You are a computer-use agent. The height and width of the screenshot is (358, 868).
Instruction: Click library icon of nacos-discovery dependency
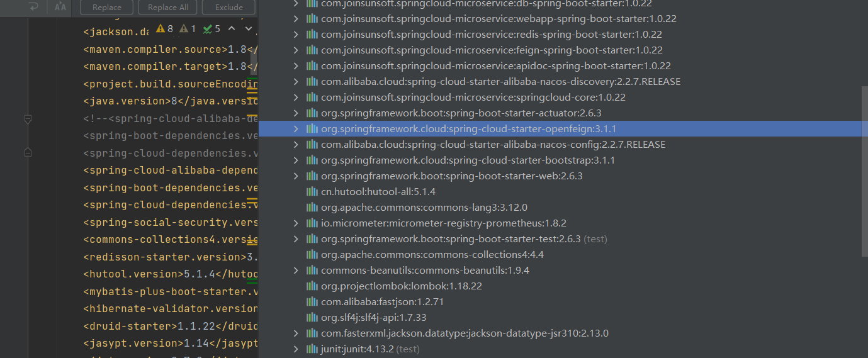point(312,82)
